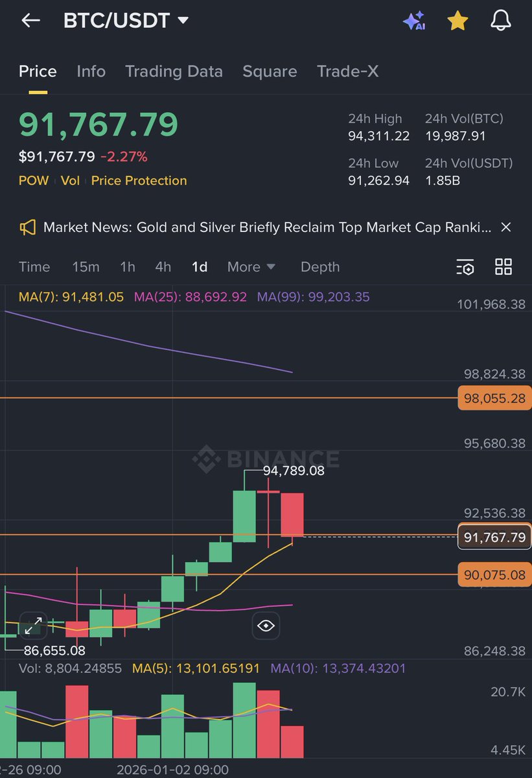Tap the 24h Vol(BTC) value 19,987.91

pos(456,136)
